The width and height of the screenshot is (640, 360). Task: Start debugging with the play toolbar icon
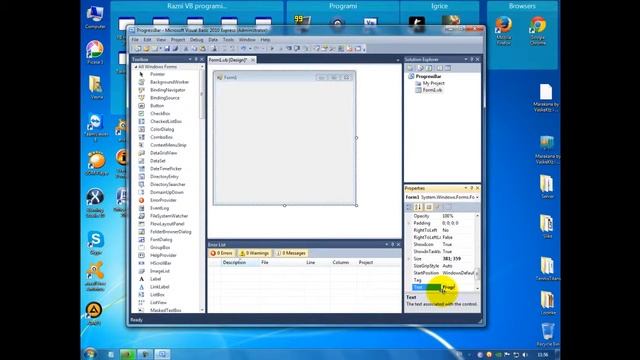[272, 49]
